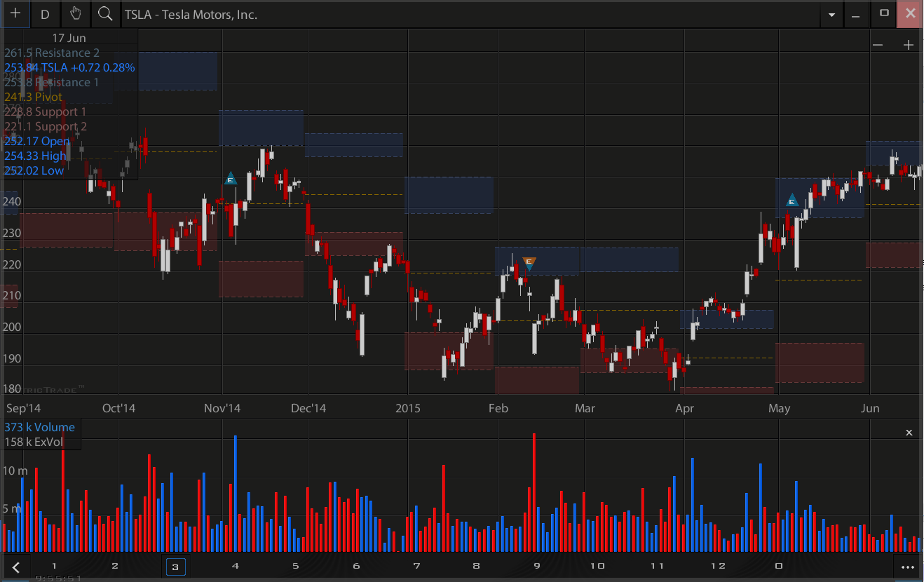Maximize the chart window
The image size is (924, 582).
[x=884, y=14]
